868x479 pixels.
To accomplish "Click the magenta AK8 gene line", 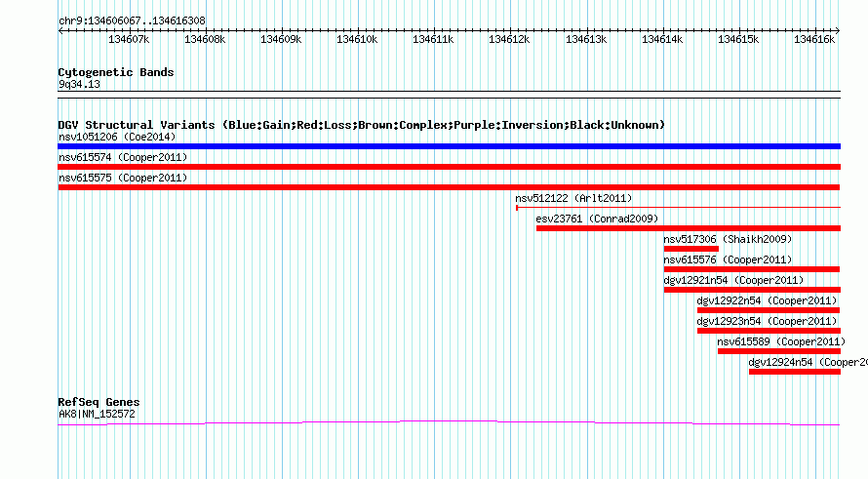I will (x=449, y=423).
